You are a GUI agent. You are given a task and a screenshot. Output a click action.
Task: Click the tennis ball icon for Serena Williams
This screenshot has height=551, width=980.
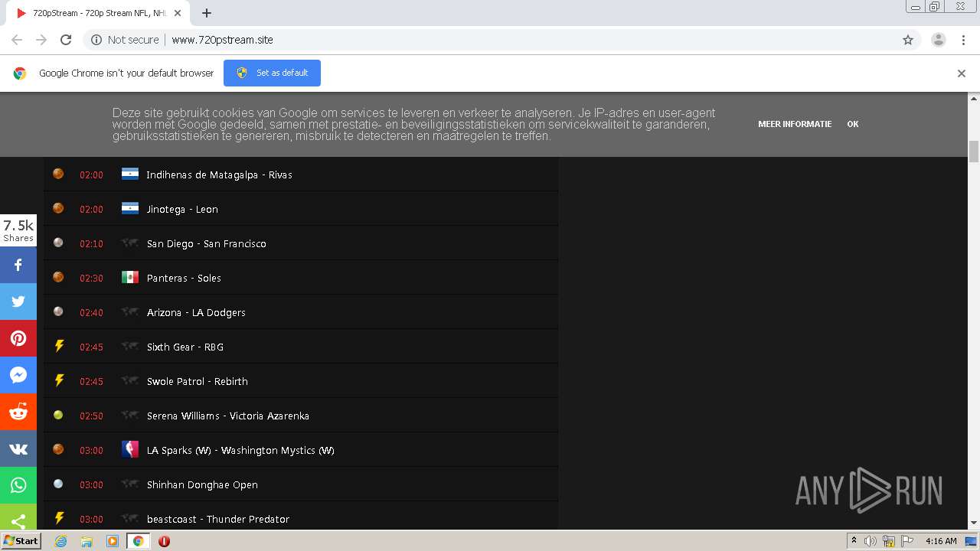point(58,415)
